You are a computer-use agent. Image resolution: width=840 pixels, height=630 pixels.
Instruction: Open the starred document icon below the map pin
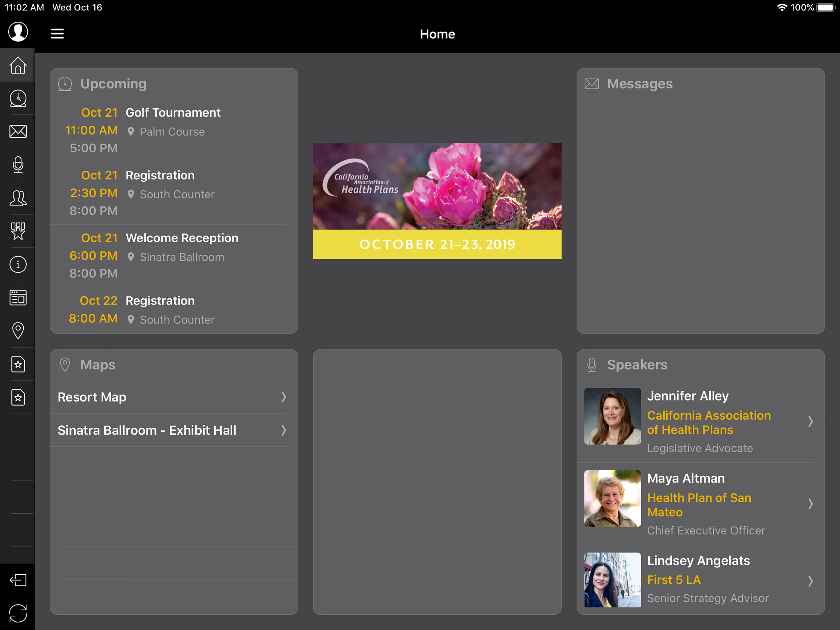[x=18, y=364]
